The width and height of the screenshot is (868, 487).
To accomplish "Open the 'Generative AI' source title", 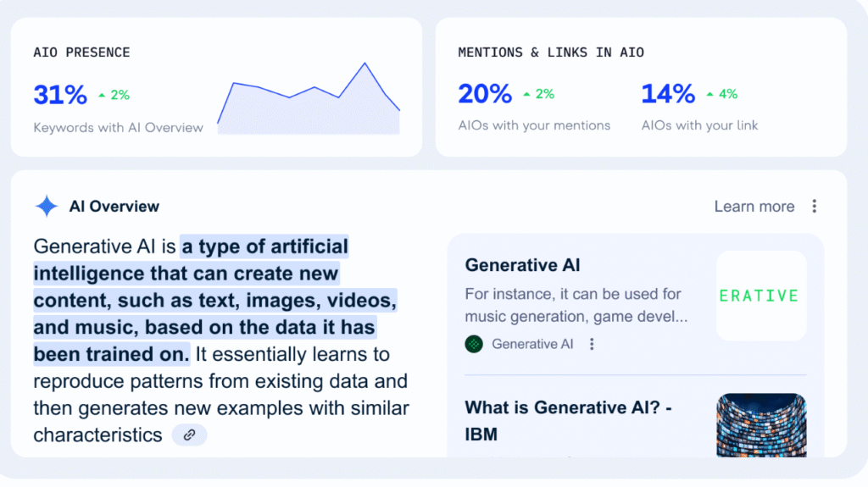I will [x=522, y=265].
